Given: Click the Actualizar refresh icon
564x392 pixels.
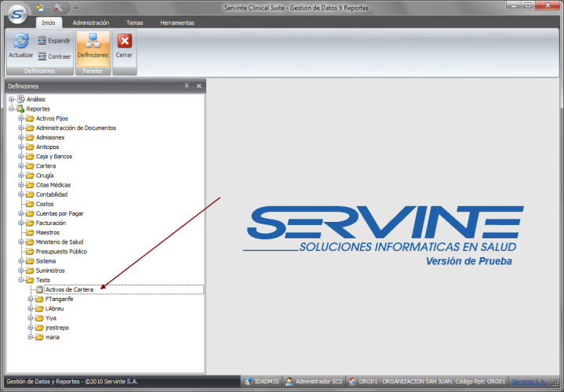Looking at the screenshot, I should pos(21,42).
